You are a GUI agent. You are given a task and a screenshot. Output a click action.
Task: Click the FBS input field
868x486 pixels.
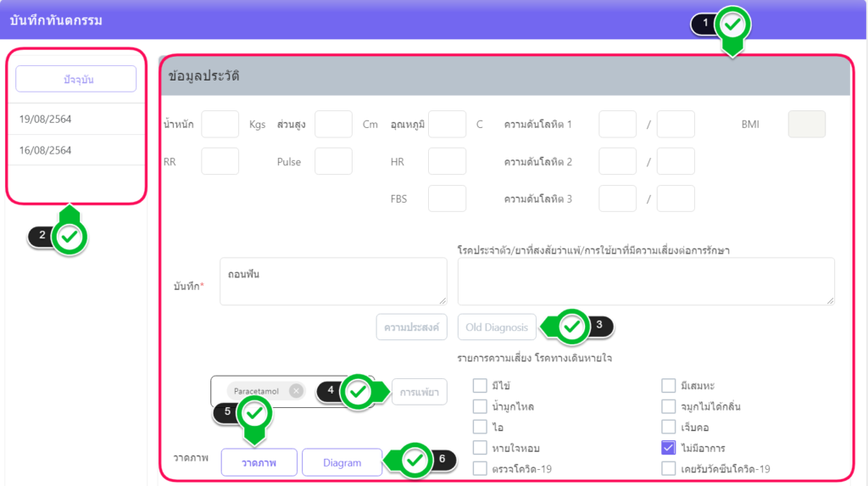(447, 198)
